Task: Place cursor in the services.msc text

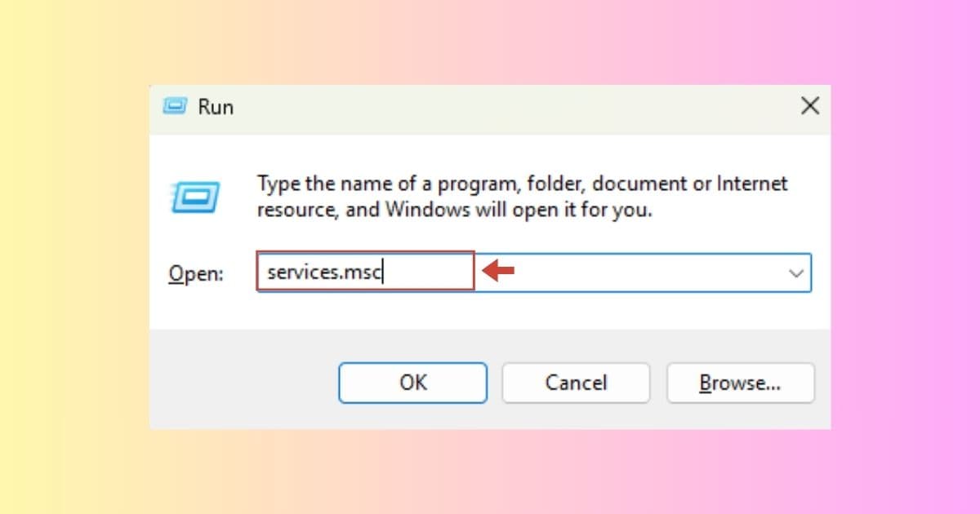Action: [323, 273]
